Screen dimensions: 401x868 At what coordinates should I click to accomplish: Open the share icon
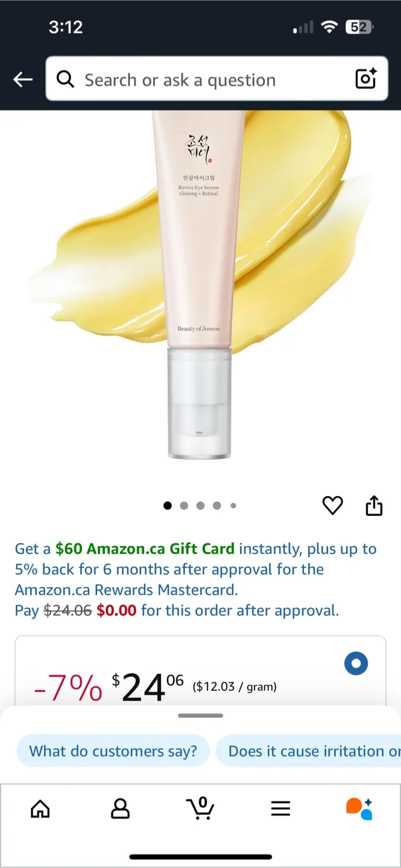pyautogui.click(x=374, y=505)
